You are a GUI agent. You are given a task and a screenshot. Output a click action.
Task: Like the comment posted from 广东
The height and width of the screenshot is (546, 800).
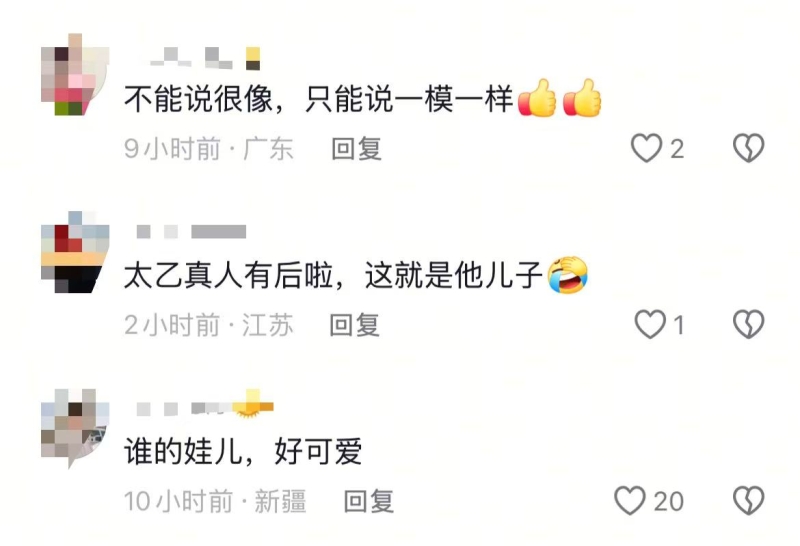[646, 148]
